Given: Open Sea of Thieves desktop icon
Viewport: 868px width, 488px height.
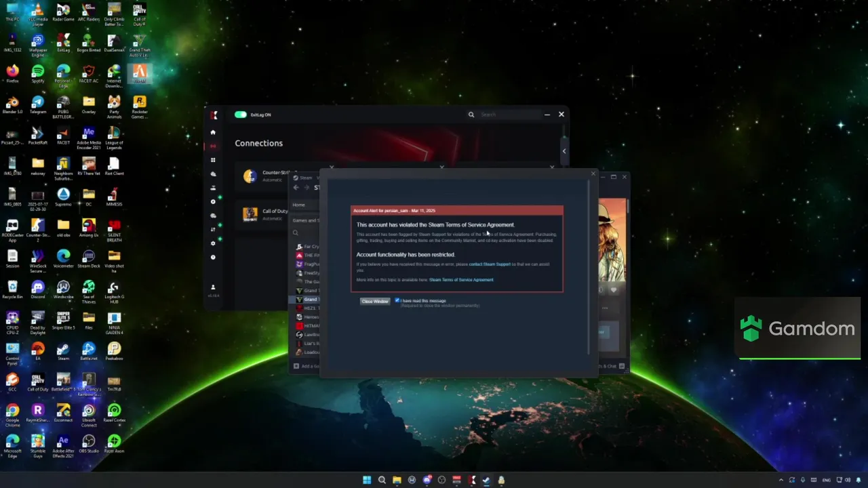Looking at the screenshot, I should [x=89, y=291].
